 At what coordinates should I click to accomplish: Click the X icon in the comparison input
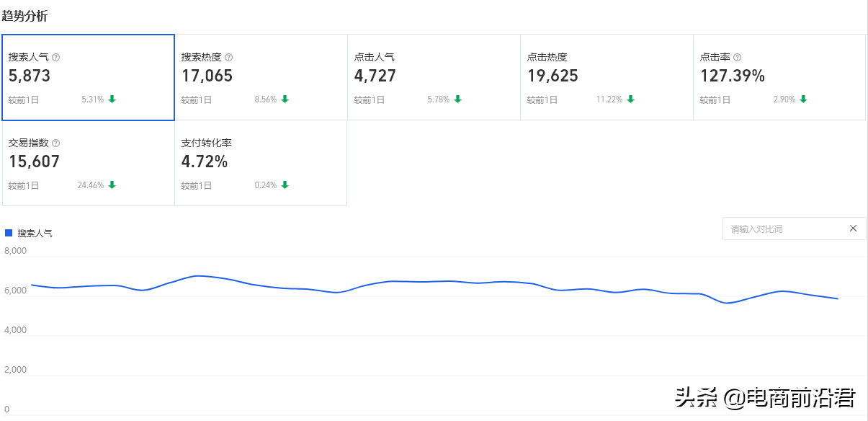pyautogui.click(x=853, y=228)
